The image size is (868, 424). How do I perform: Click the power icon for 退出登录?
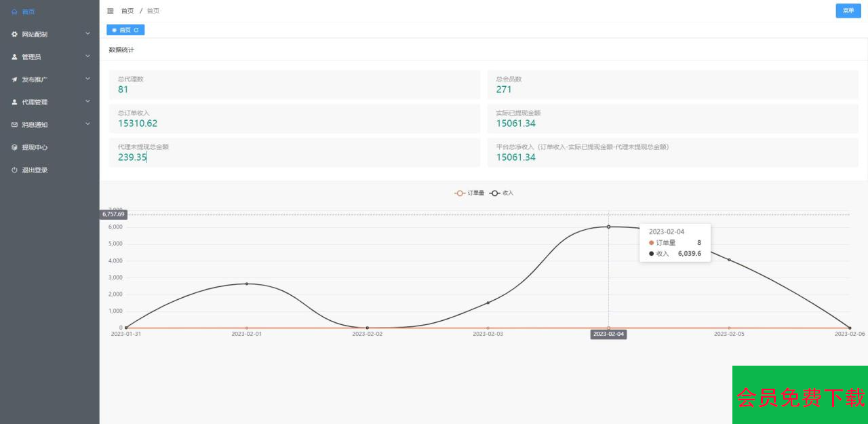pyautogui.click(x=14, y=170)
